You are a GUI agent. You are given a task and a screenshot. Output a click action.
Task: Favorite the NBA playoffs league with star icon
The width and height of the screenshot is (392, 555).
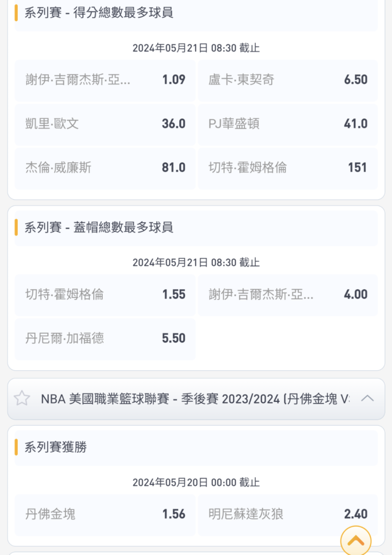[22, 398]
